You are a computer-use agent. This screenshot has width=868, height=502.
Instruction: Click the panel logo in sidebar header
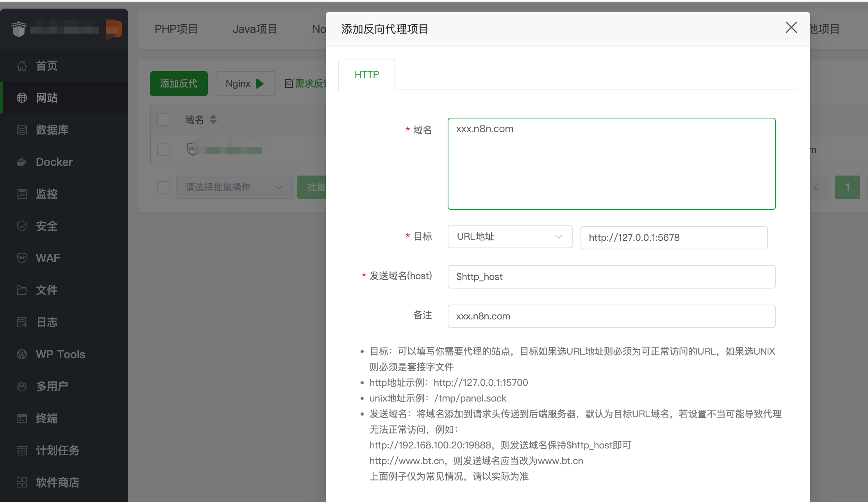(19, 29)
